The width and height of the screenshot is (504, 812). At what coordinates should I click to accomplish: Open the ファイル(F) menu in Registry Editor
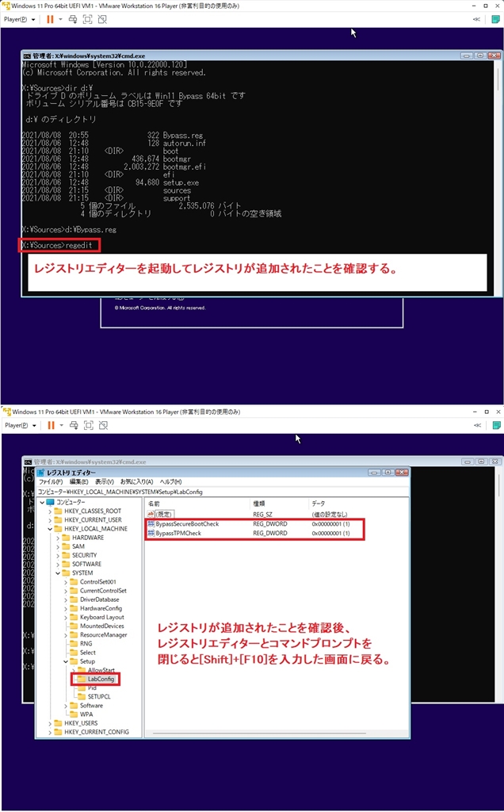51,482
